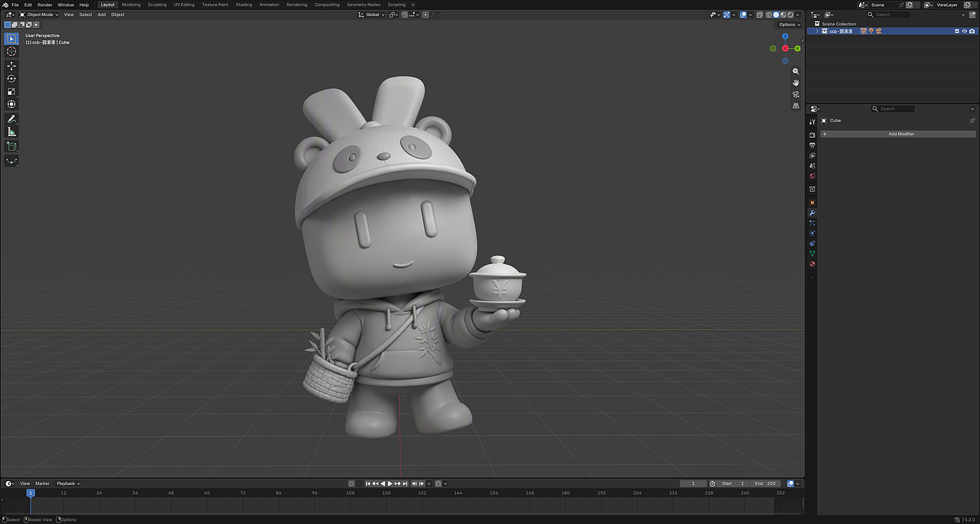Viewport: 980px width, 524px height.
Task: Play the animation forward
Action: (x=390, y=483)
